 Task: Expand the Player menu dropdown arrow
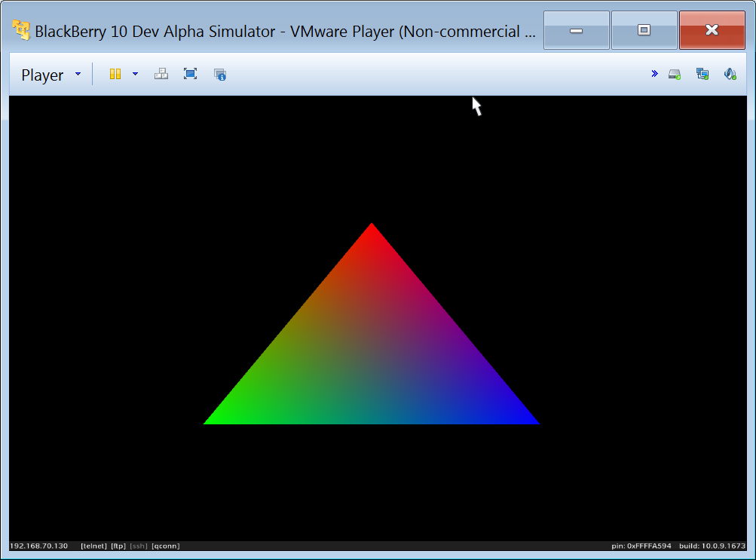click(78, 74)
